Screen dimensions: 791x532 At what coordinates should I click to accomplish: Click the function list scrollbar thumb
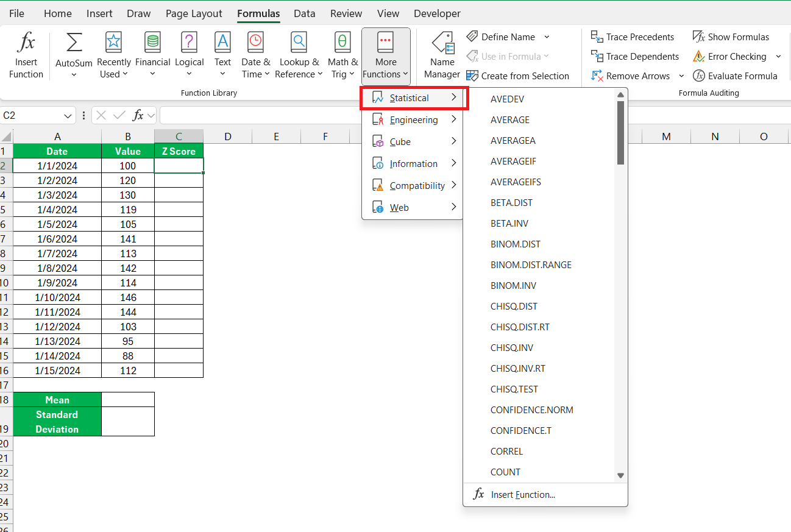point(620,132)
